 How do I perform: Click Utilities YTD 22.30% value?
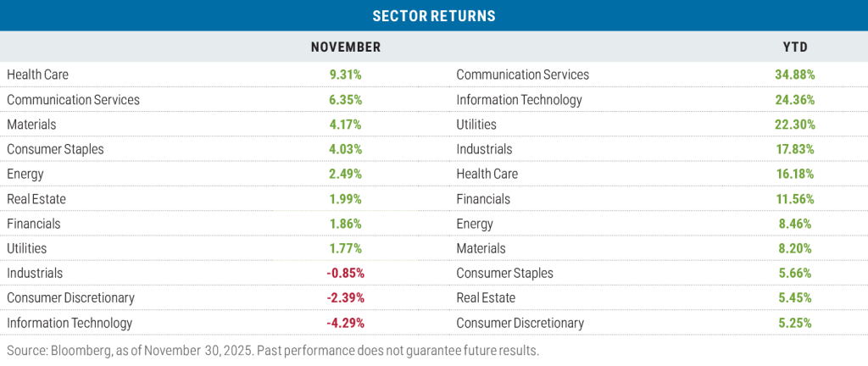click(x=794, y=125)
